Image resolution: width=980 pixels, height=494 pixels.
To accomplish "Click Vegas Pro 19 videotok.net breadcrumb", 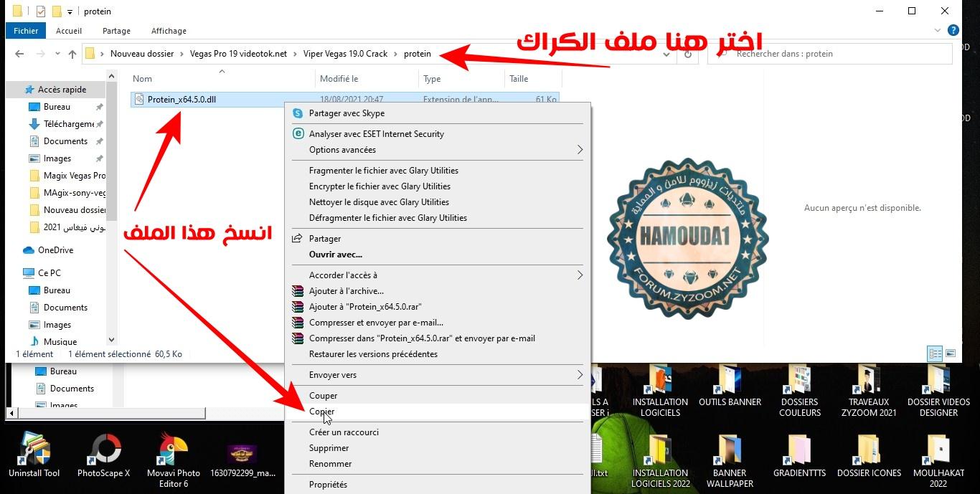I will pyautogui.click(x=238, y=54).
